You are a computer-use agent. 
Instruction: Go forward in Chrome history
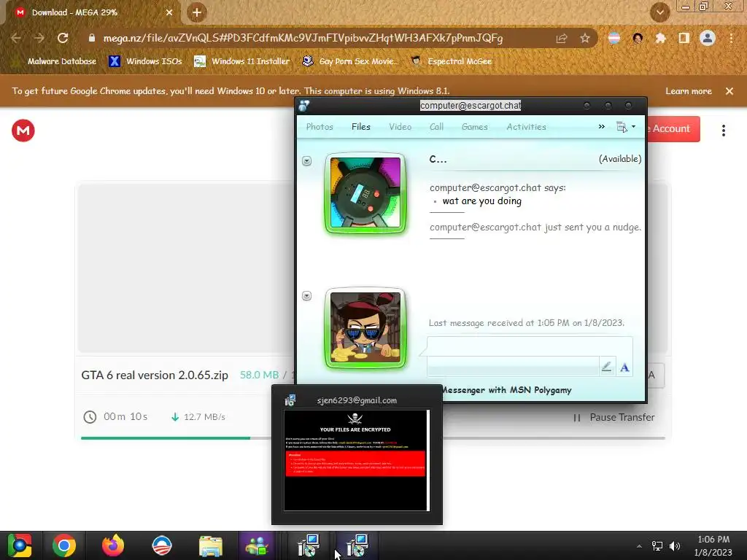39,38
